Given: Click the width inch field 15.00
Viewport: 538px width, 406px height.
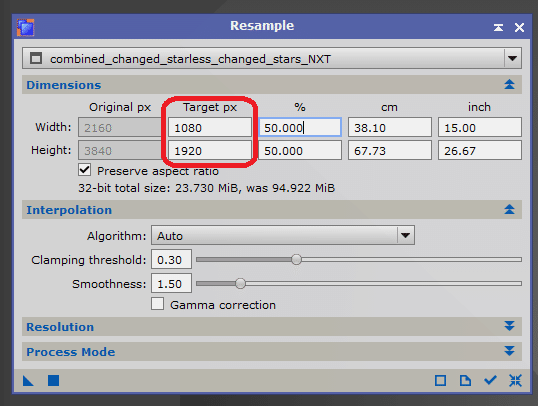Looking at the screenshot, I should point(480,128).
